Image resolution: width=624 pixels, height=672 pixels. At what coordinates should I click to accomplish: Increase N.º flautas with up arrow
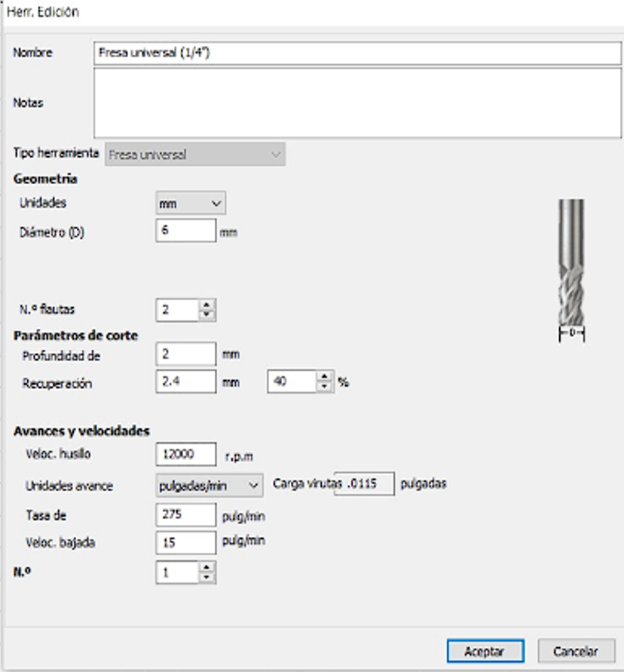coord(206,305)
